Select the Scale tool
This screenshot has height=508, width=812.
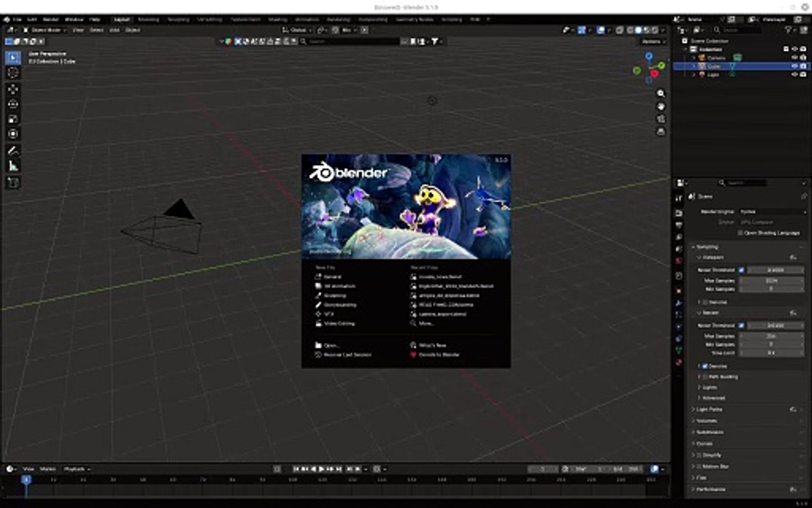(13, 119)
